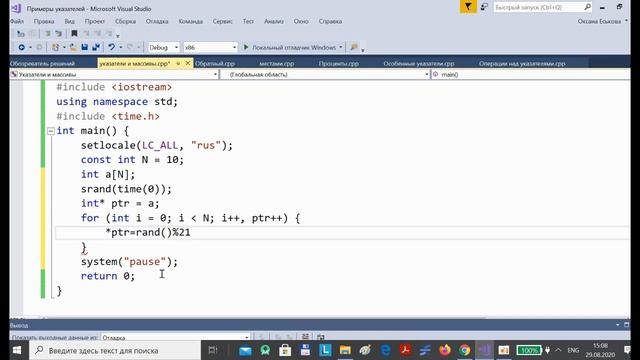The height and width of the screenshot is (360, 640).
Task: Open the Команда menu
Action: tap(191, 21)
